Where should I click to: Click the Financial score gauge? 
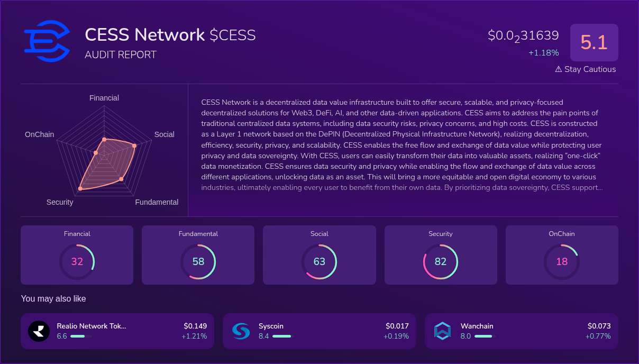(77, 261)
